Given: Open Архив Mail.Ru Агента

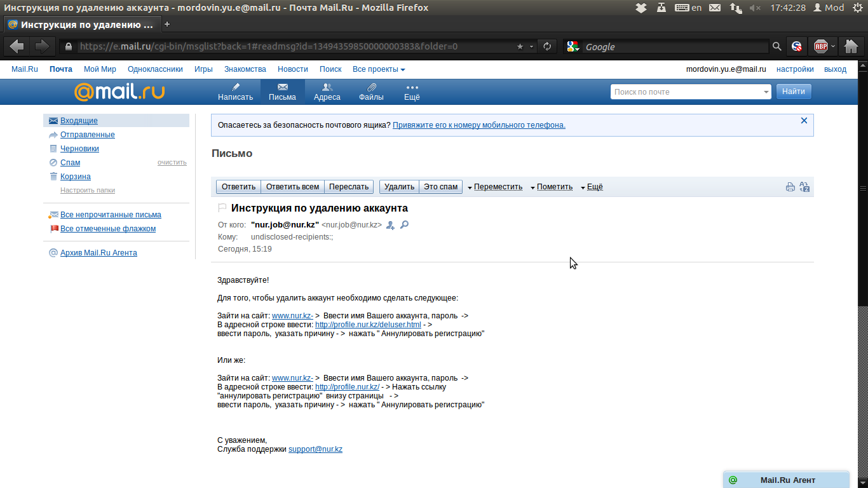Looking at the screenshot, I should (x=98, y=253).
